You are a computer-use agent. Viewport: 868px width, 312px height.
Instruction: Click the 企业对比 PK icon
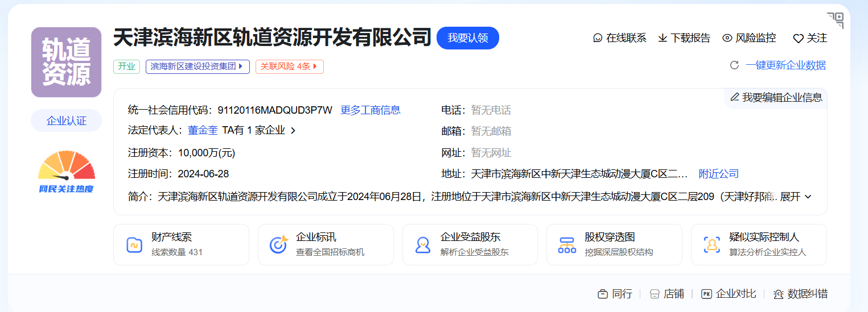coord(706,294)
